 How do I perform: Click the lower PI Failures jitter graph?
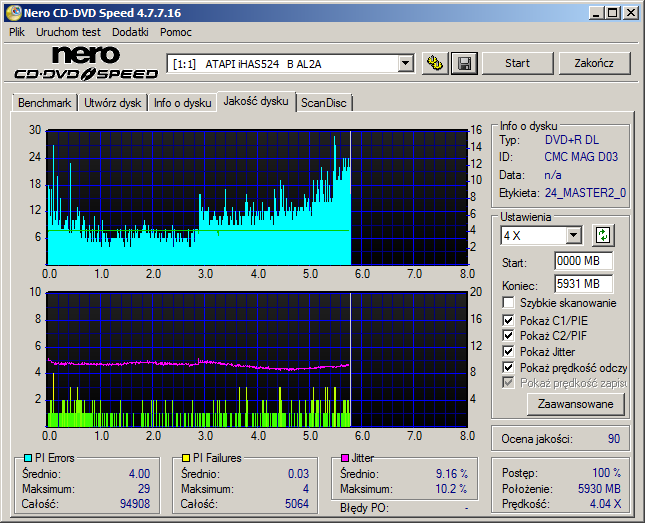pyautogui.click(x=257, y=360)
